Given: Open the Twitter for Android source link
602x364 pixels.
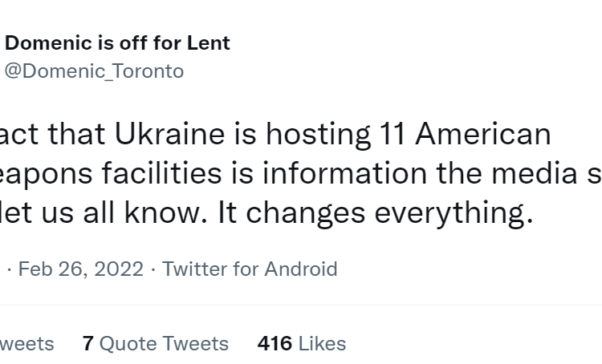Looking at the screenshot, I should coord(250,269).
